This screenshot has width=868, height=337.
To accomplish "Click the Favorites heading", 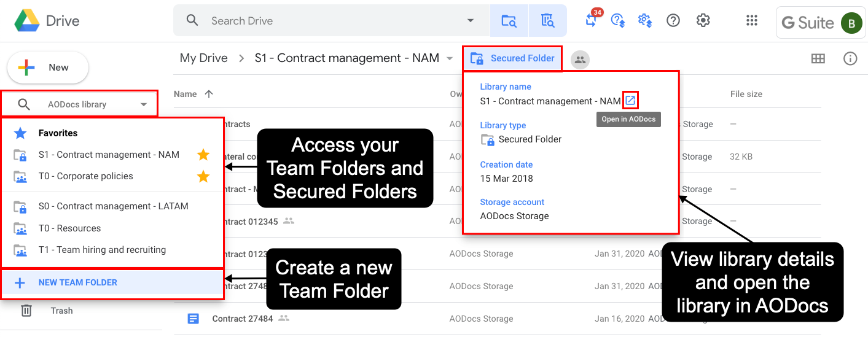I will (x=58, y=133).
